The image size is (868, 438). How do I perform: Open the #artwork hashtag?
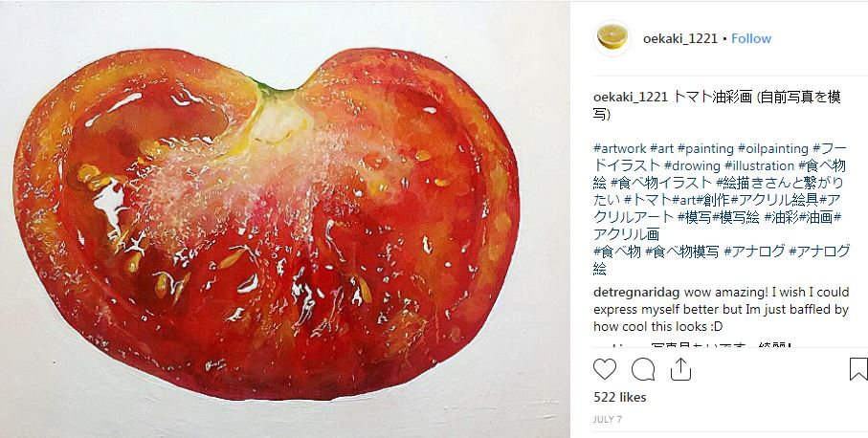620,148
